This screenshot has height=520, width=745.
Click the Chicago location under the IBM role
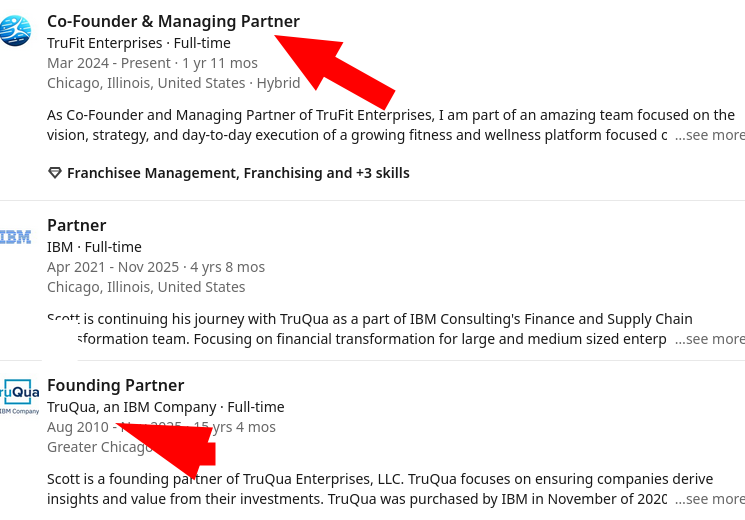pyautogui.click(x=146, y=287)
